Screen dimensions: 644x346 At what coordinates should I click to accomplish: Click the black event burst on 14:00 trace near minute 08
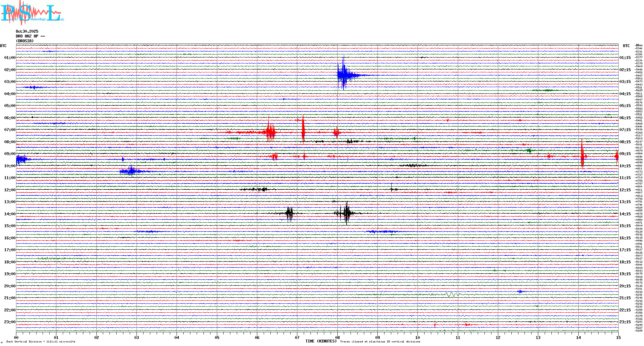coord(347,213)
